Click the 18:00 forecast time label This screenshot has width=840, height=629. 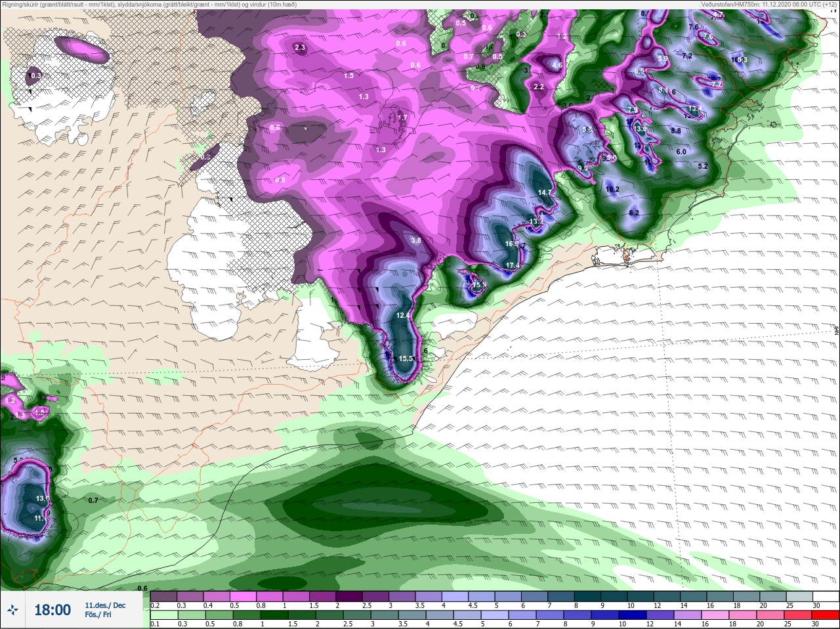click(x=52, y=610)
